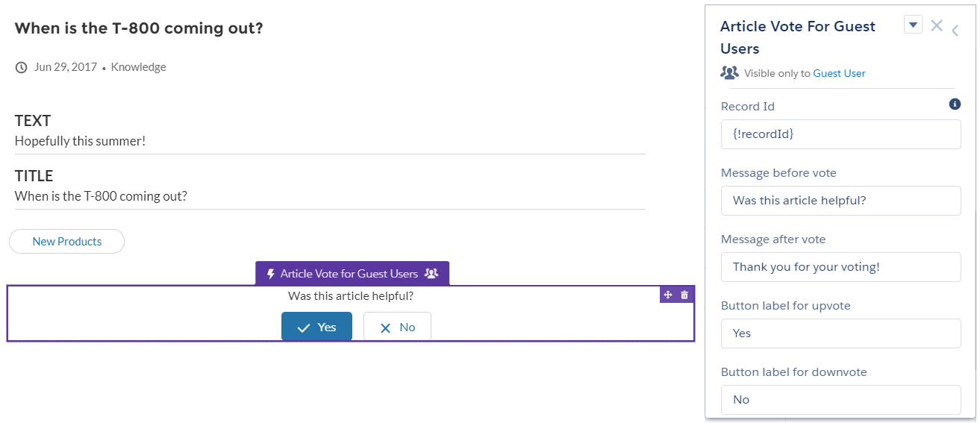Delete component with the trash icon

684,295
